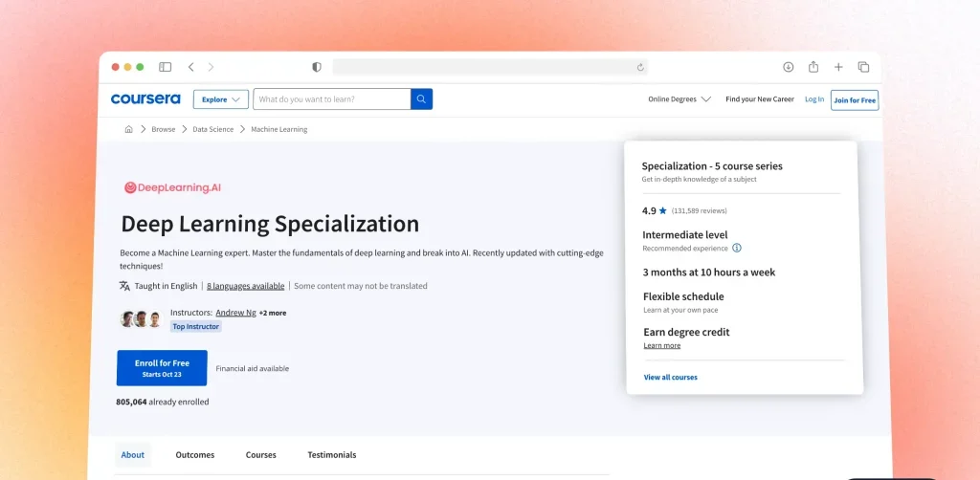Switch to the Outcomes tab
Viewport: 980px width, 480px height.
pos(195,455)
